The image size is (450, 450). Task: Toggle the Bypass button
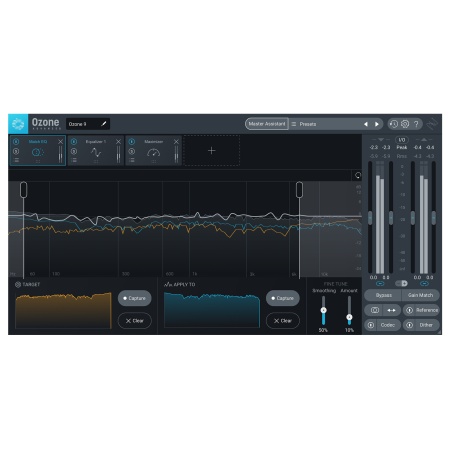click(383, 295)
